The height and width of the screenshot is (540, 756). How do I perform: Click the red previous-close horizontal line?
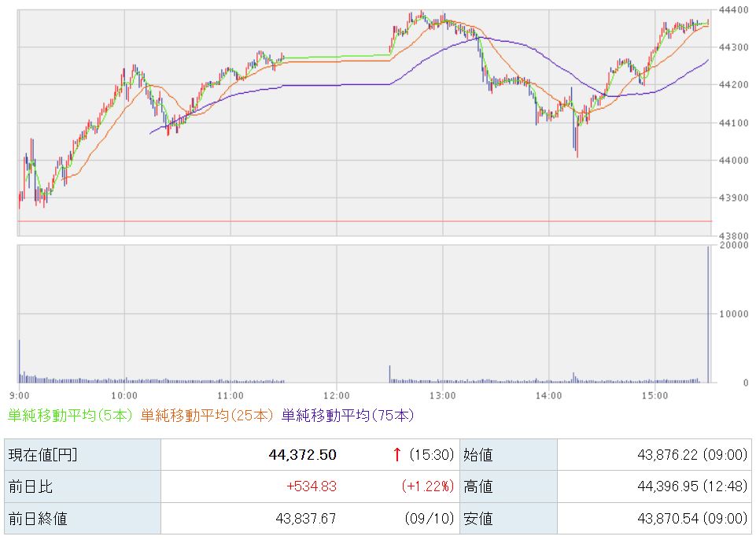point(364,221)
